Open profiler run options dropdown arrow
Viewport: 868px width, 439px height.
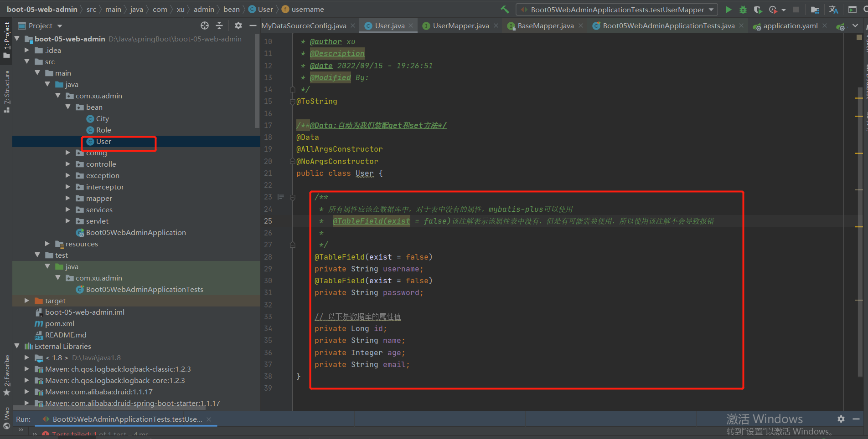point(784,10)
